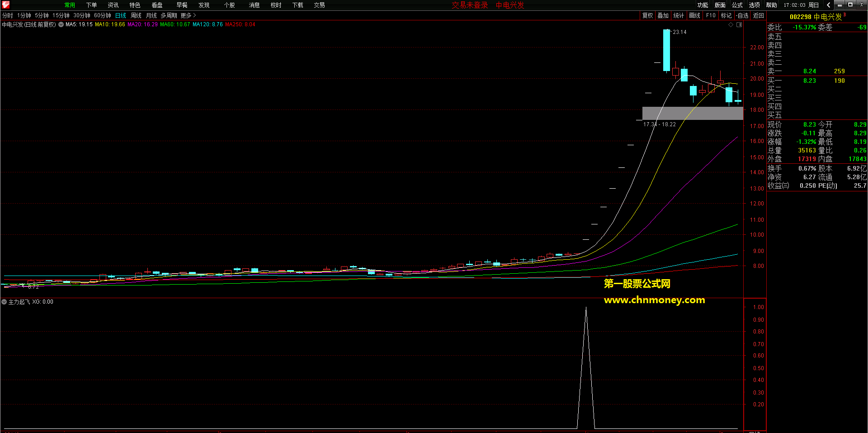This screenshot has height=433, width=868.
Task: Open the 下载 menu
Action: click(x=297, y=5)
